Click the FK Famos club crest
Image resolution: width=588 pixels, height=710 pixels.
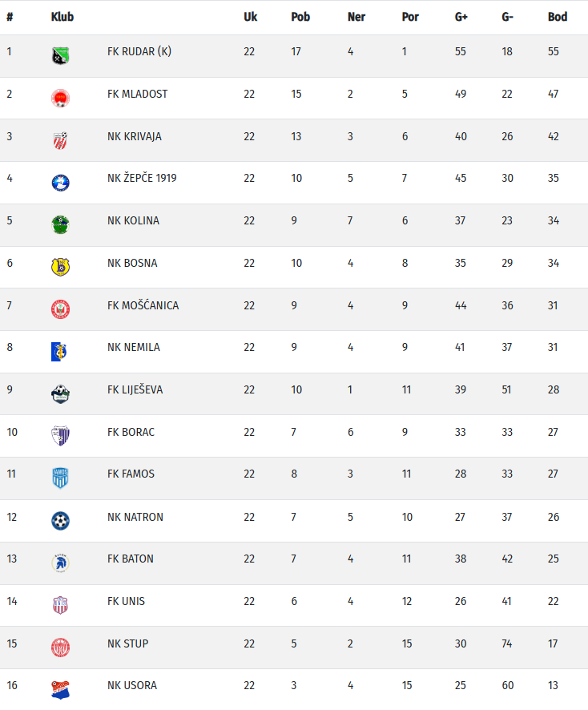pyautogui.click(x=60, y=478)
